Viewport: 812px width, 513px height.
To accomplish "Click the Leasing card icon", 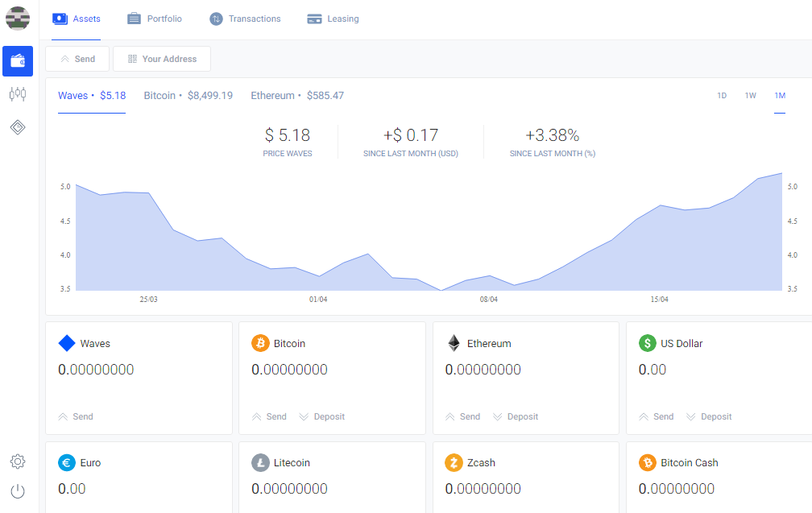I will point(314,19).
